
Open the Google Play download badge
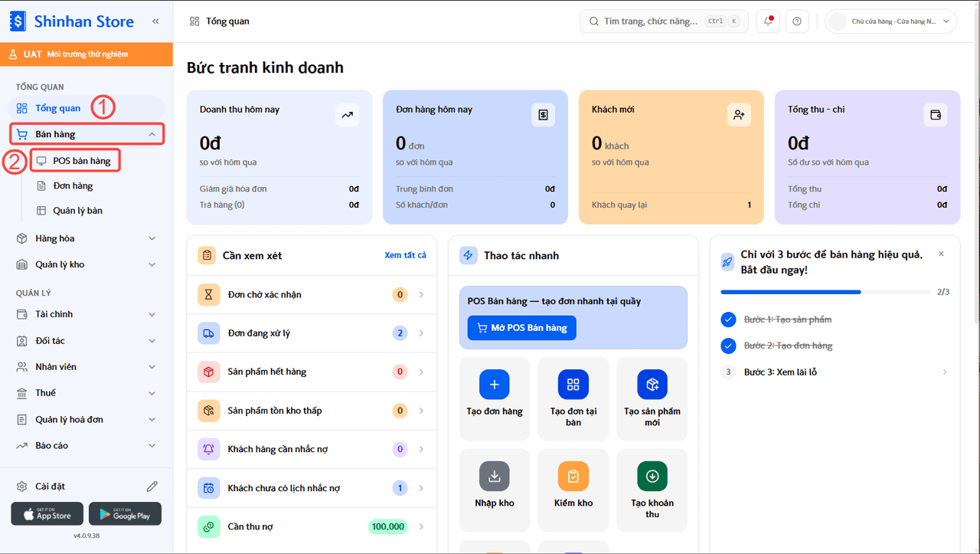pyautogui.click(x=125, y=513)
